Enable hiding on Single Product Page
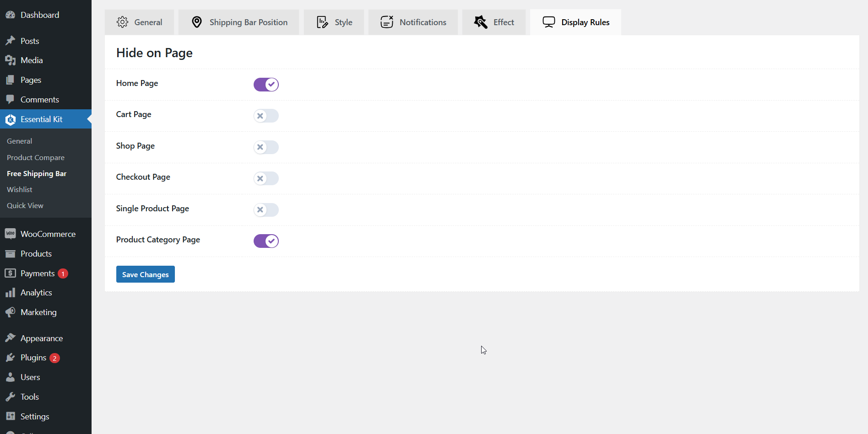Screen dimensions: 868x434 tap(266, 210)
